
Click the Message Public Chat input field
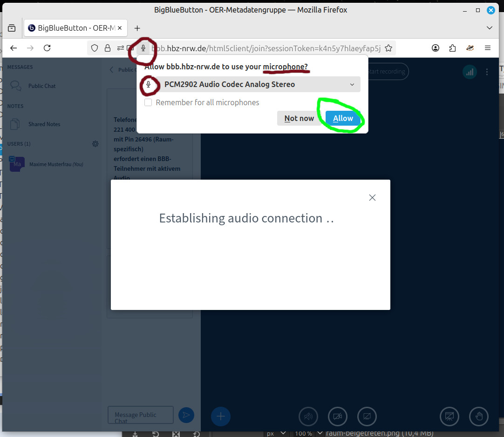(x=140, y=415)
